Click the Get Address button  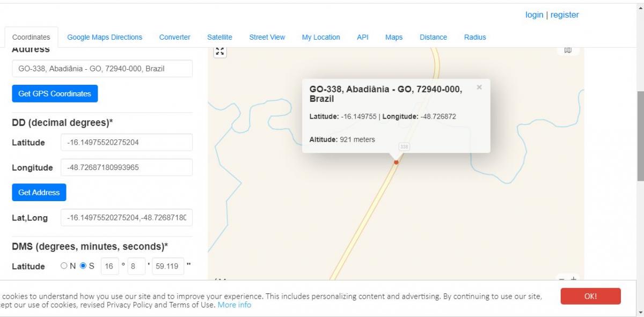click(39, 192)
